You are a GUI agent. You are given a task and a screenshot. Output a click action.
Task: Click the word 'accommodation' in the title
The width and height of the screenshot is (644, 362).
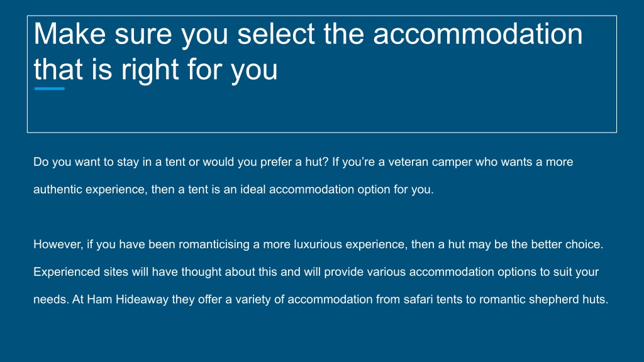pyautogui.click(x=478, y=34)
